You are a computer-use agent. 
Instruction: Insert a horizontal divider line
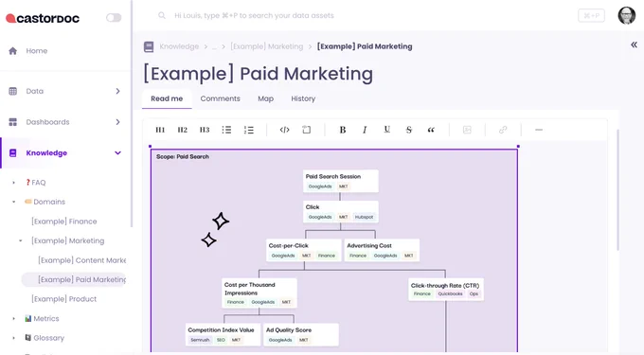pyautogui.click(x=539, y=130)
